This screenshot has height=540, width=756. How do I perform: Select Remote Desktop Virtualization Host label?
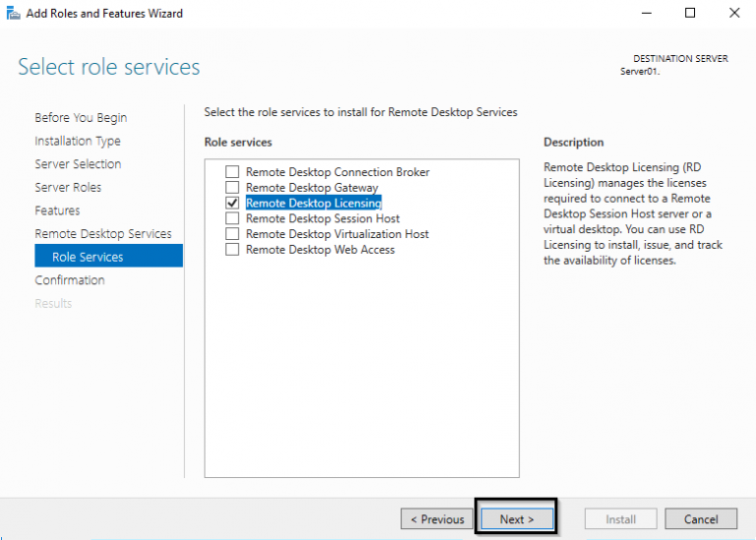tap(337, 234)
